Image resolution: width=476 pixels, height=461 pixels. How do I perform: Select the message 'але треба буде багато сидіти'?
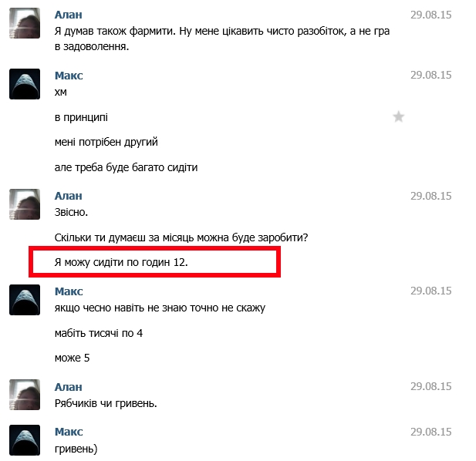126,167
